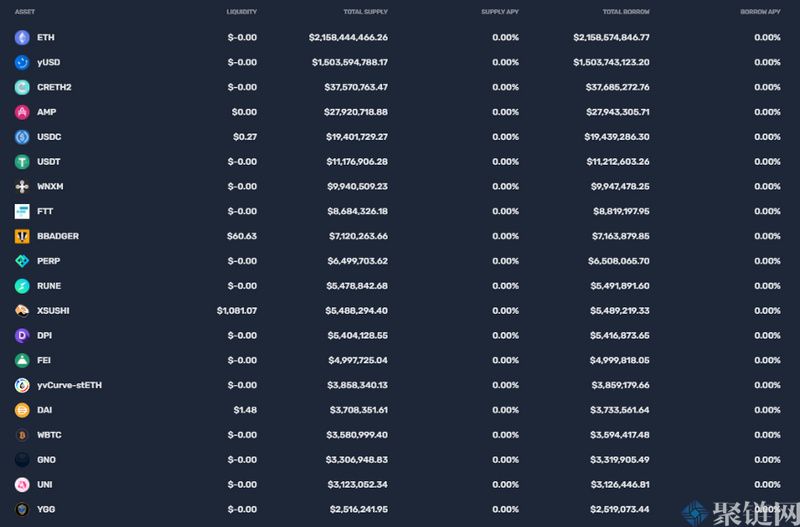This screenshot has width=800, height=527.
Task: Sort by the Total Borrow column header
Action: (x=626, y=12)
